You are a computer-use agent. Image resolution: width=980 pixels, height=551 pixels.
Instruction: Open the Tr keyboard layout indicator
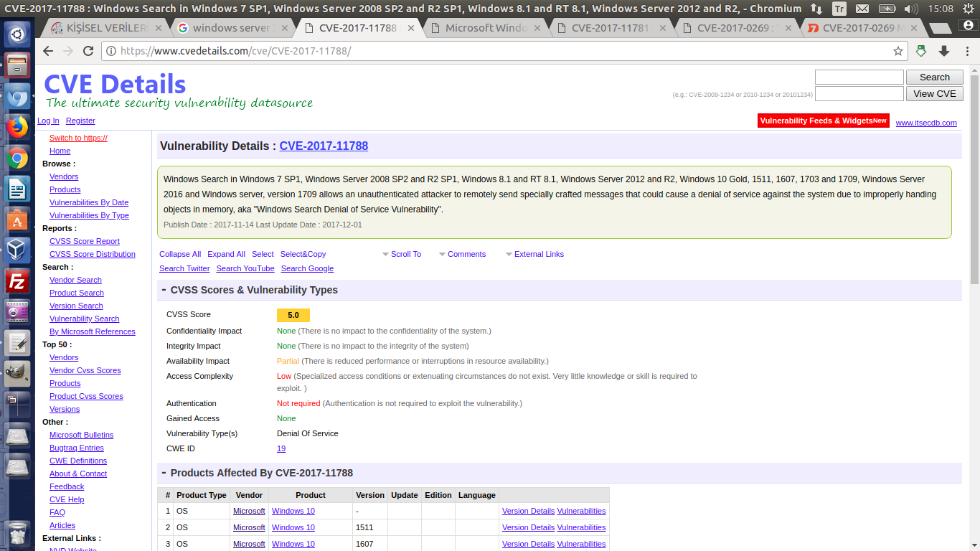839,9
